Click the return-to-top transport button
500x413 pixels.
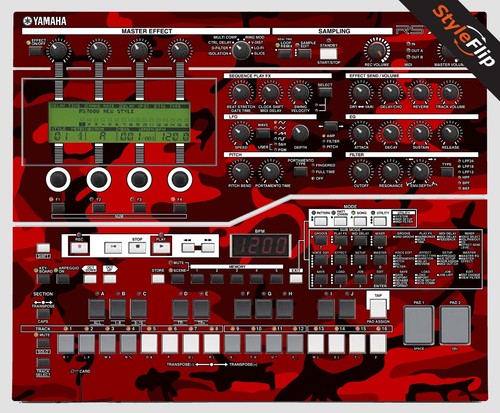click(113, 247)
